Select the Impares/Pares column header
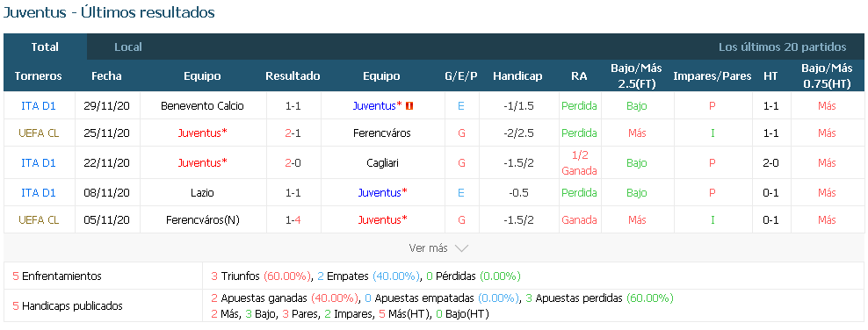 (712, 76)
